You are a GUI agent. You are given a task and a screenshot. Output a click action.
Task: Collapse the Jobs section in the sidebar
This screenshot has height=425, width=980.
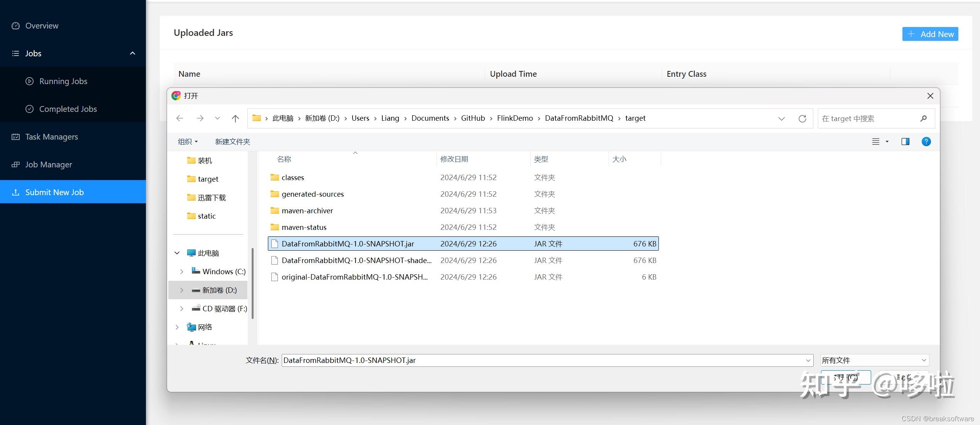[x=132, y=53]
